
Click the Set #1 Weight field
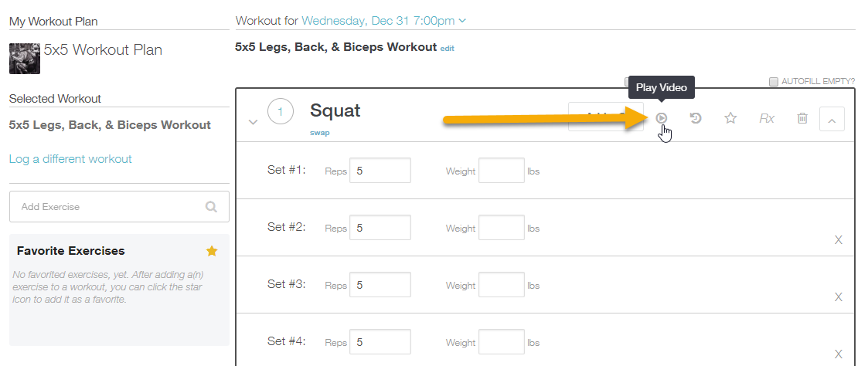[x=502, y=171]
